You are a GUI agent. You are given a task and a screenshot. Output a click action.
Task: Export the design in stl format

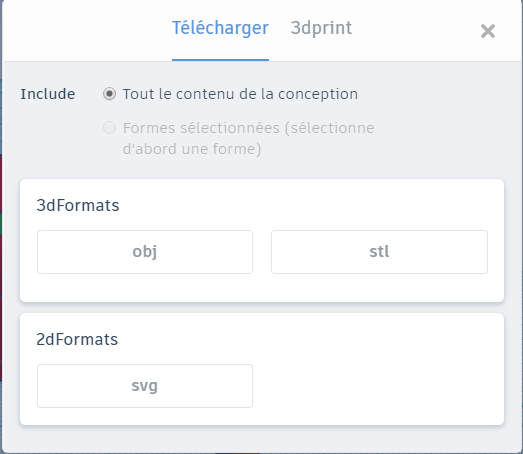point(379,252)
